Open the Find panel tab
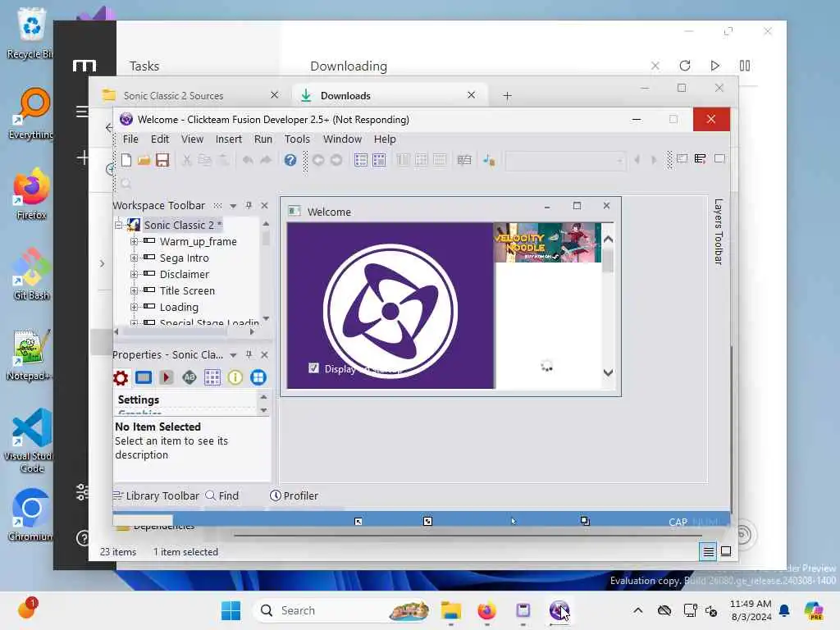 222,495
